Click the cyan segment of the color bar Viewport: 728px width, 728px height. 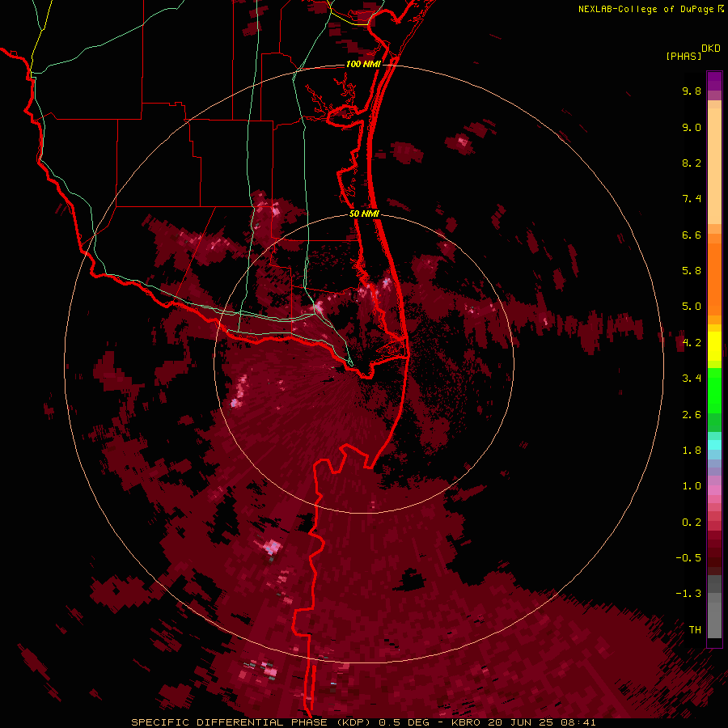[714, 445]
